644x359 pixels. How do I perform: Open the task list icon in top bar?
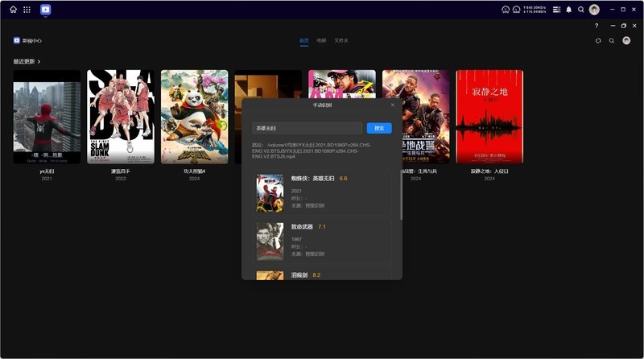[556, 10]
